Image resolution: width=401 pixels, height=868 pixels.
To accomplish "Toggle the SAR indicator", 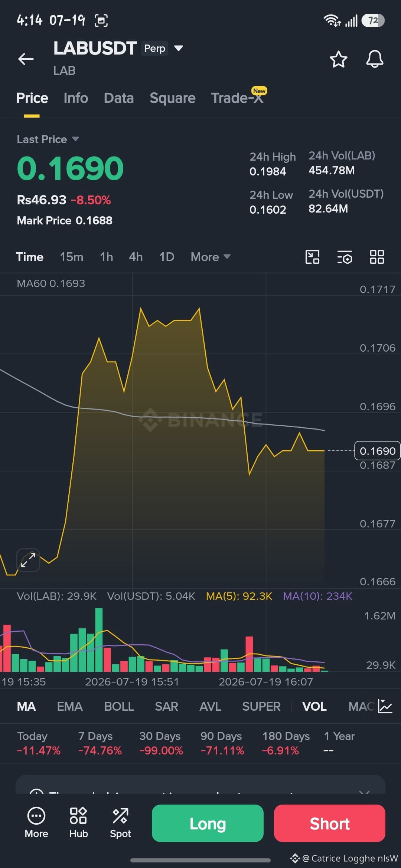I will click(x=166, y=706).
